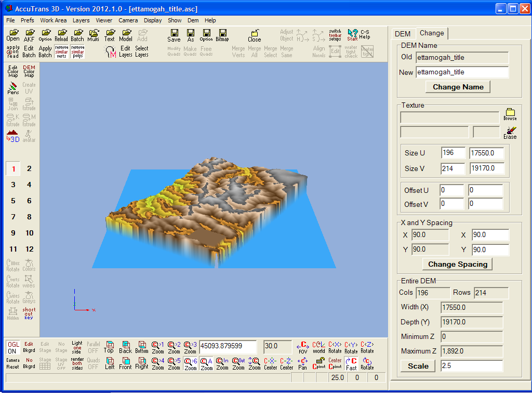Toggle Light one side setting
The height and width of the screenshot is (393, 532).
point(77,347)
